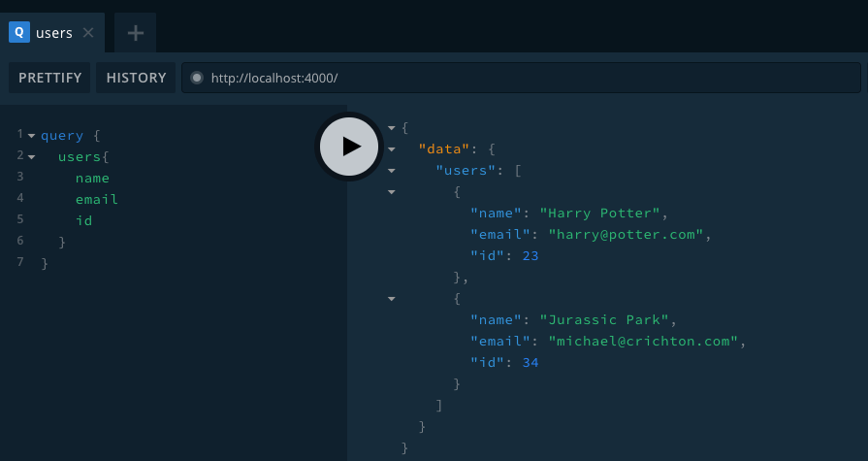Collapse the "data" object in the response
Screen dimensions: 868x461
coord(392,149)
